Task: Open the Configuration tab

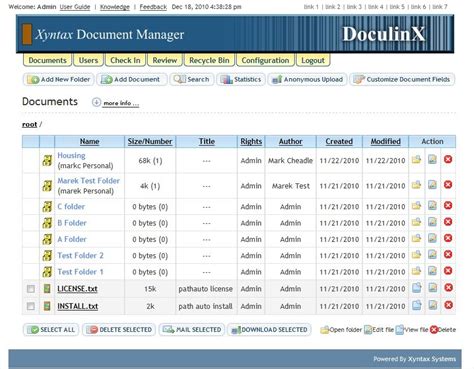Action: coord(265,60)
